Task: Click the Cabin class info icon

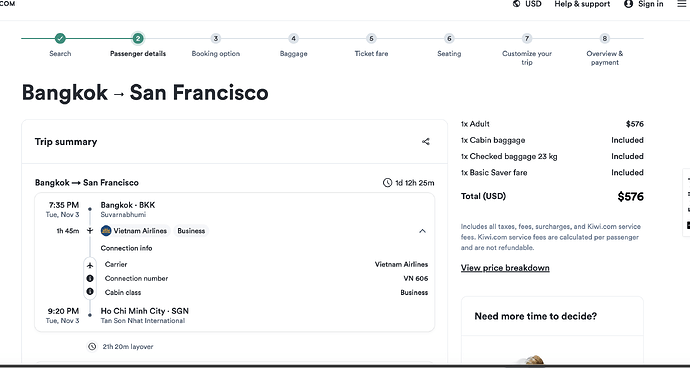Action: [x=90, y=291]
